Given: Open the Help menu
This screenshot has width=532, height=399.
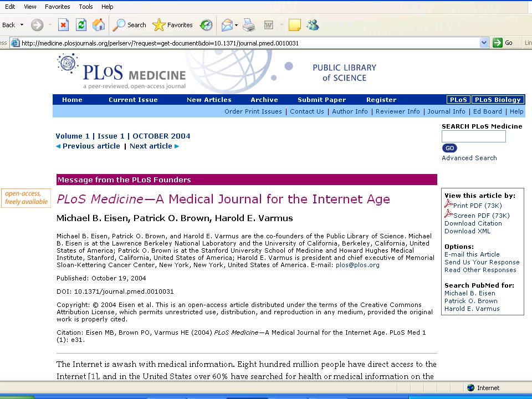Looking at the screenshot, I should tap(107, 7).
